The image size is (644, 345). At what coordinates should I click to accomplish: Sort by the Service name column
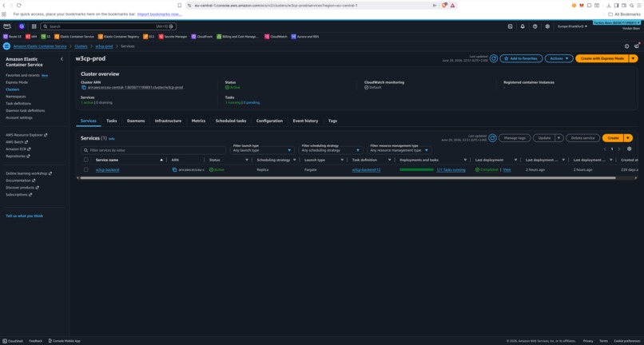(107, 160)
